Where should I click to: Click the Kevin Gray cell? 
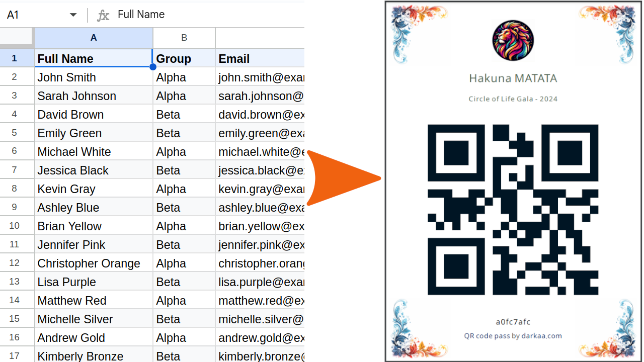94,189
